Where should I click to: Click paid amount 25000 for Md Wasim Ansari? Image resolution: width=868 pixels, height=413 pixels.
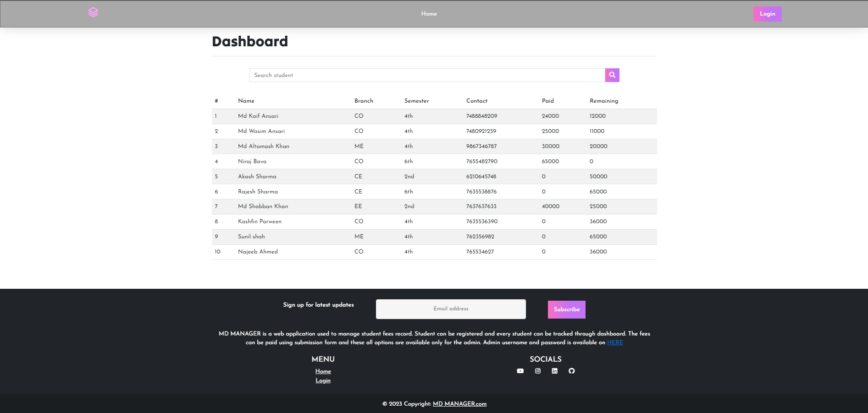(x=550, y=131)
